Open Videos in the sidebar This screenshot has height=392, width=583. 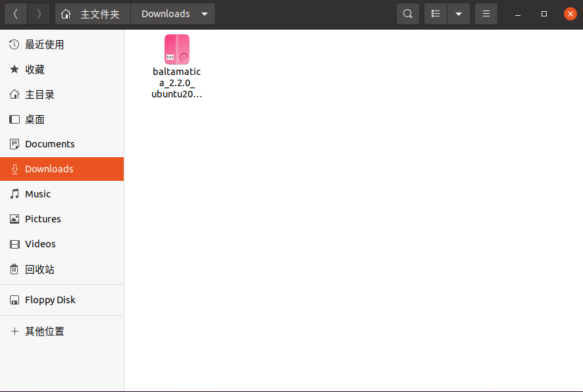[x=62, y=244]
